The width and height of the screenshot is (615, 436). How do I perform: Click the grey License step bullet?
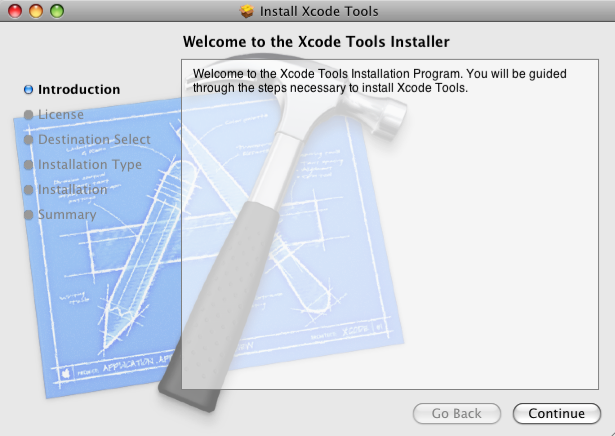[x=28, y=115]
